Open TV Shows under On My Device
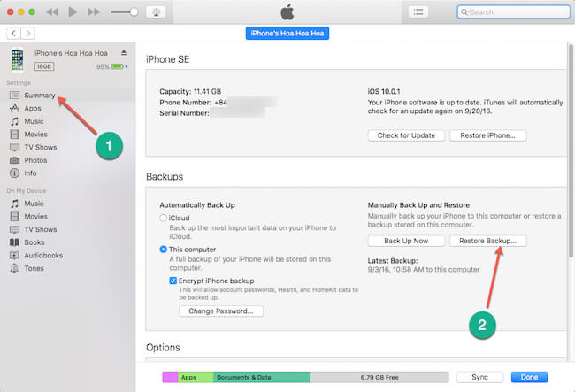The width and height of the screenshot is (575, 392). click(41, 229)
